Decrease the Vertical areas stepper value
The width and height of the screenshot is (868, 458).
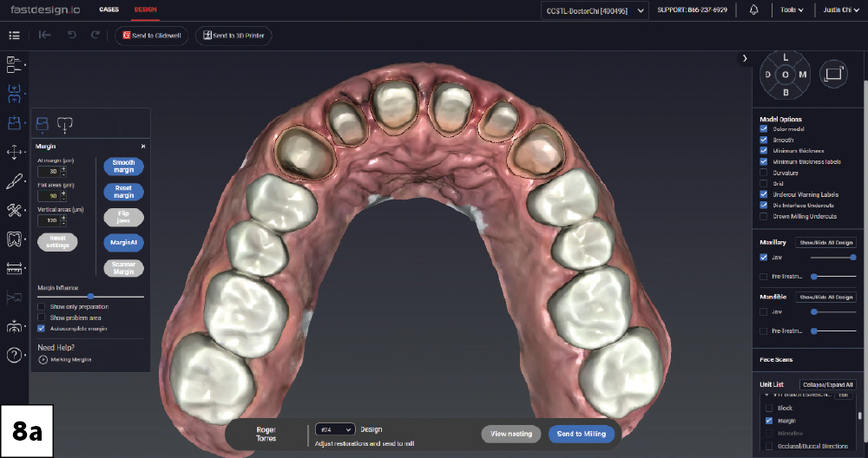63,223
